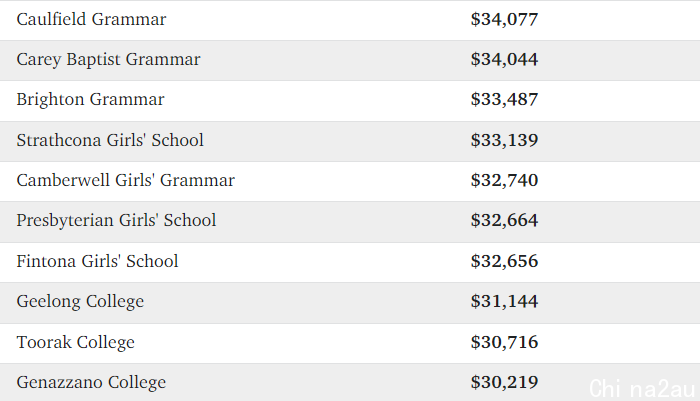Select the $30,716 fee value
Image resolution: width=700 pixels, height=401 pixels.
coord(504,343)
